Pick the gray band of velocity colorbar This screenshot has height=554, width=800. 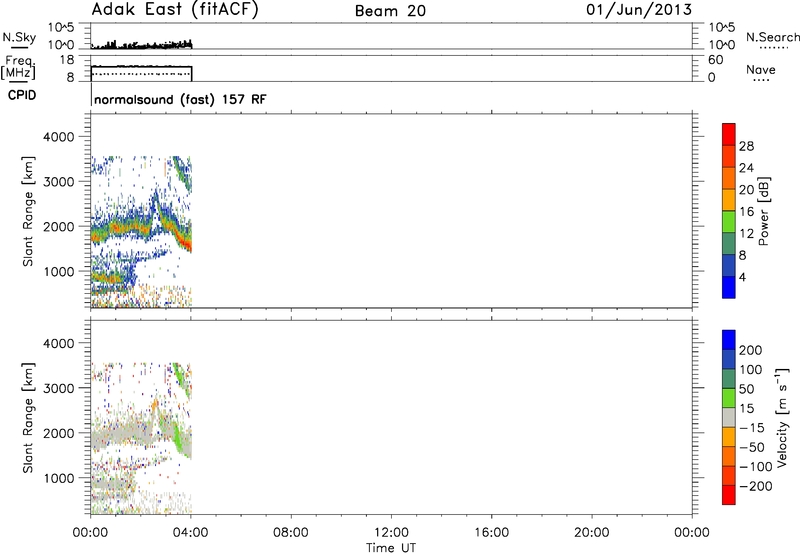[x=729, y=418]
